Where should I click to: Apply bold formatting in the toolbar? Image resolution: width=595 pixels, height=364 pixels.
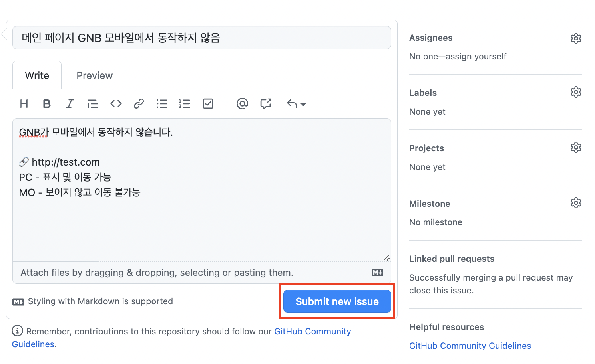47,104
